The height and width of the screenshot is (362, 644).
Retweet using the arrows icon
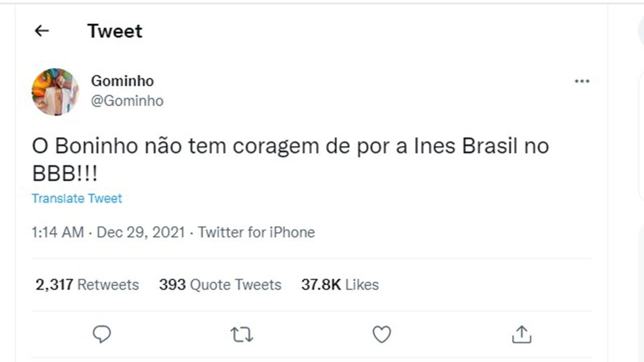click(242, 334)
